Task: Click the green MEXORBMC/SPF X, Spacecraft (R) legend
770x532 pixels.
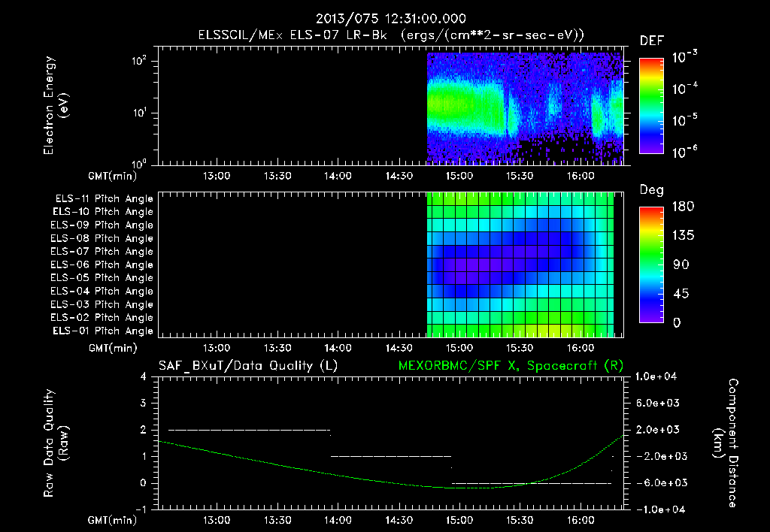Action: 511,366
